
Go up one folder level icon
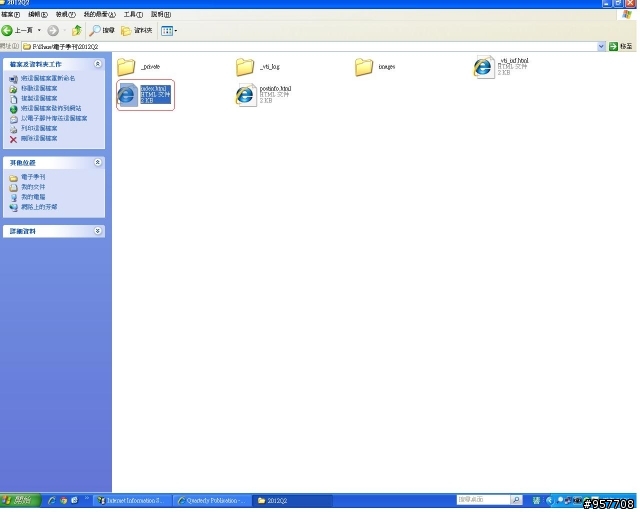click(76, 30)
